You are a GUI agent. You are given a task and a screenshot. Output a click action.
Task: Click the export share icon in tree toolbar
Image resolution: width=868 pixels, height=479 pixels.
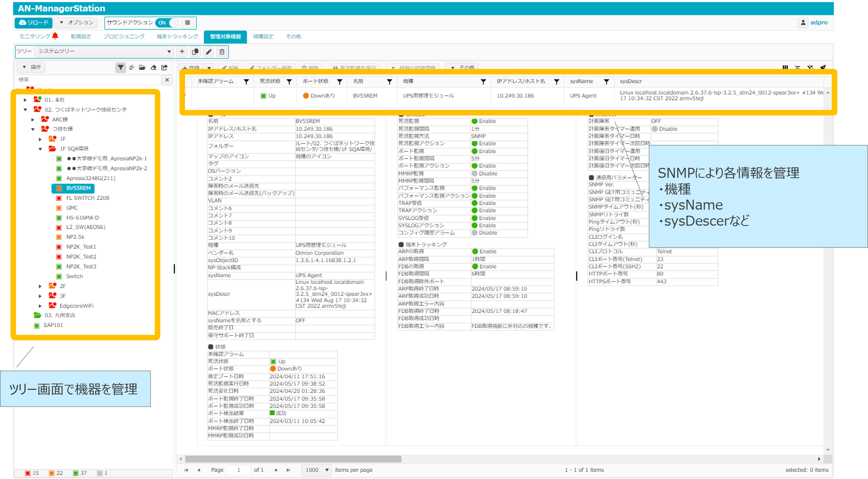[x=165, y=67]
